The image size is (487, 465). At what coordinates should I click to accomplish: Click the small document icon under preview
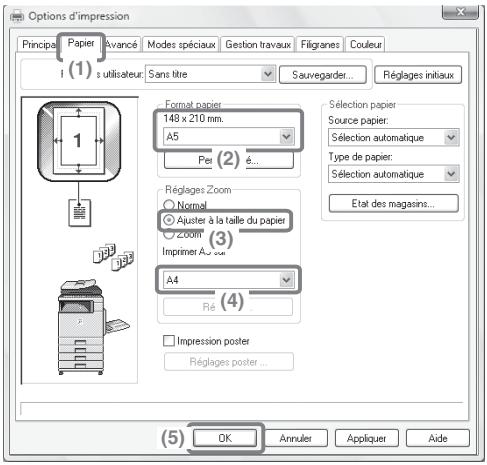(x=79, y=213)
